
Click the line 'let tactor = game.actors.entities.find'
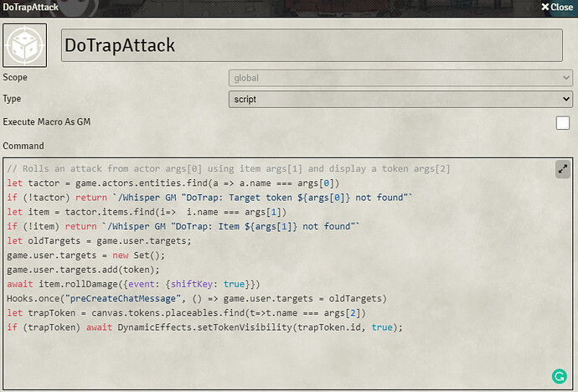click(x=173, y=183)
